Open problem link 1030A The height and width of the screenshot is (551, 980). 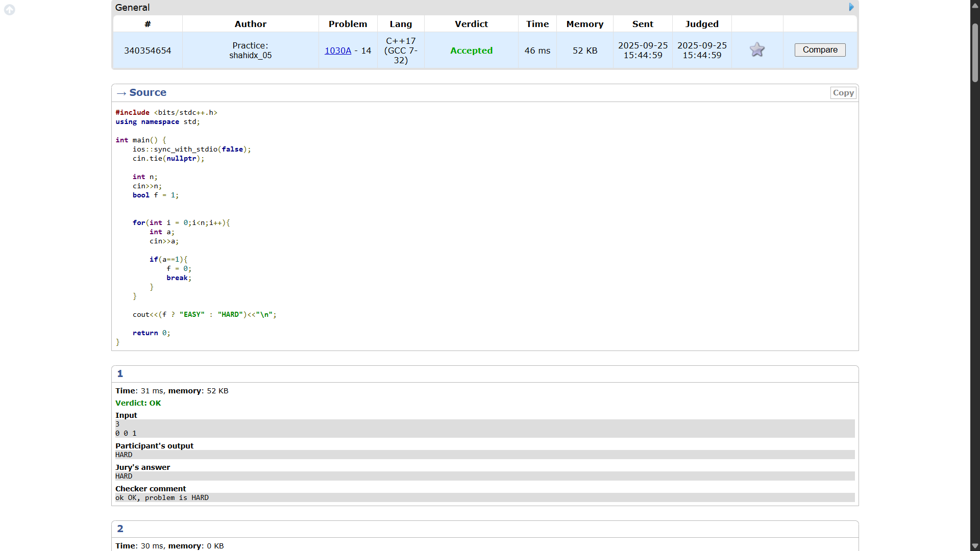click(x=338, y=51)
